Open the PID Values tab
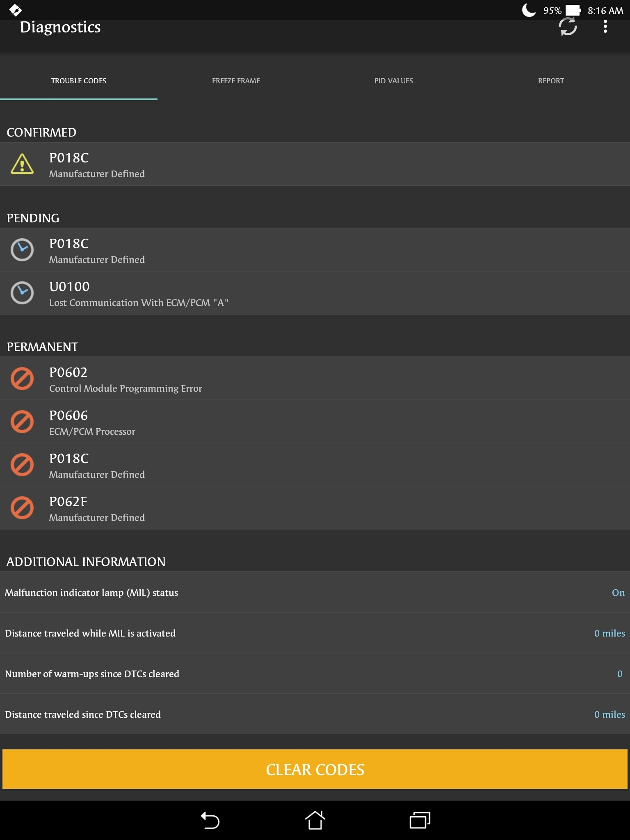This screenshot has width=630, height=840. [393, 81]
